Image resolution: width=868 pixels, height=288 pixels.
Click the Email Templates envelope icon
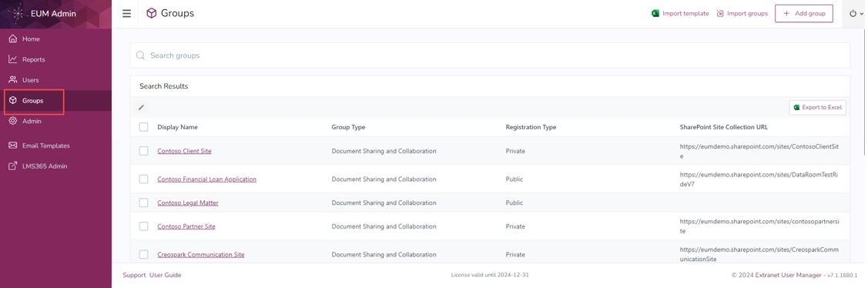tap(13, 146)
